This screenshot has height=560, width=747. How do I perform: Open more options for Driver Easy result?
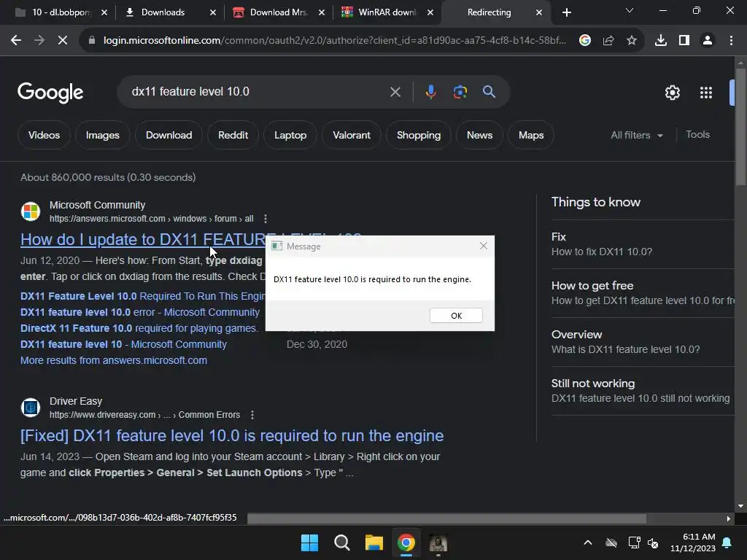pyautogui.click(x=252, y=415)
